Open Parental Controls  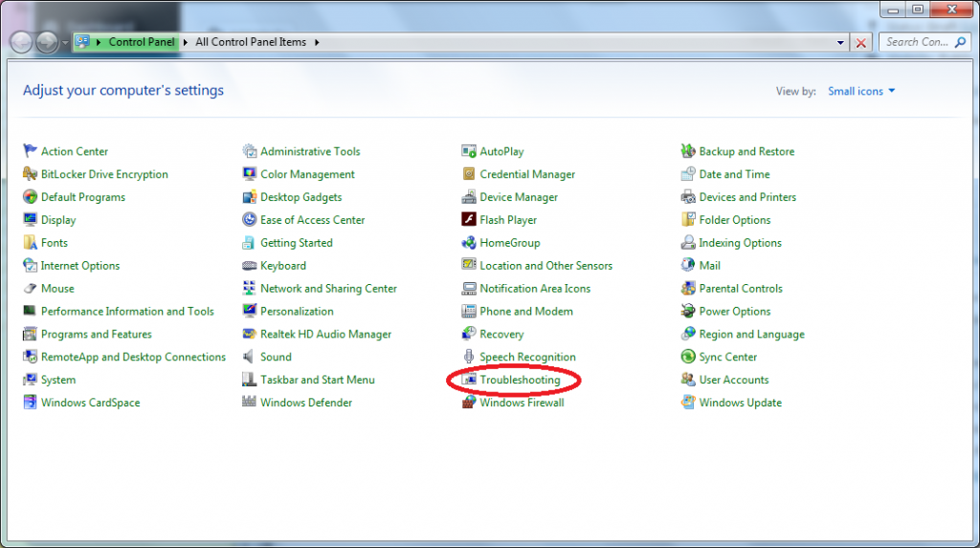tap(741, 288)
